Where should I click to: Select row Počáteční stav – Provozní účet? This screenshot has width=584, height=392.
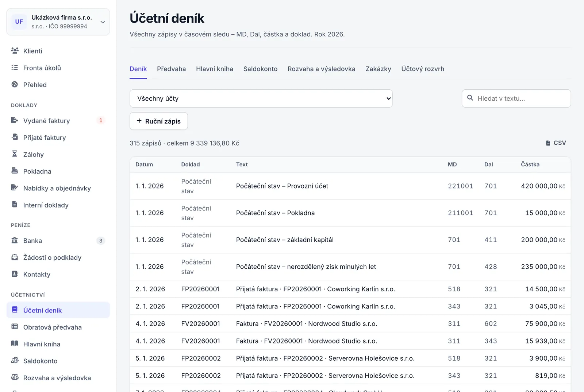[x=350, y=186]
